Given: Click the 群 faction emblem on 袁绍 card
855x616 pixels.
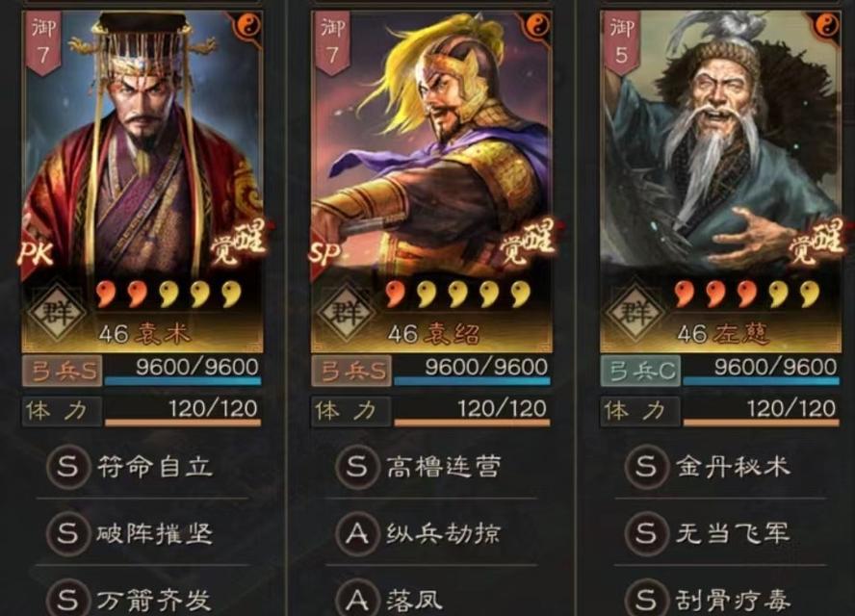Looking at the screenshot, I should pyautogui.click(x=347, y=313).
